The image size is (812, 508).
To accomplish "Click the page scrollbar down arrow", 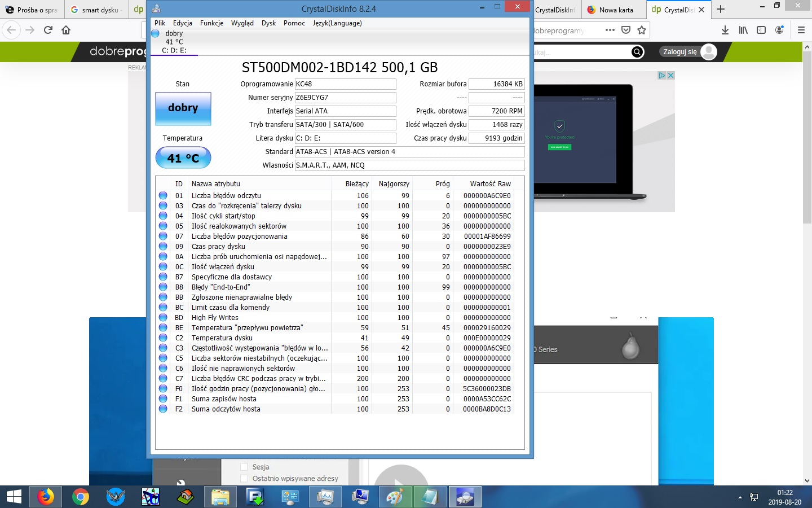I will pyautogui.click(x=807, y=480).
